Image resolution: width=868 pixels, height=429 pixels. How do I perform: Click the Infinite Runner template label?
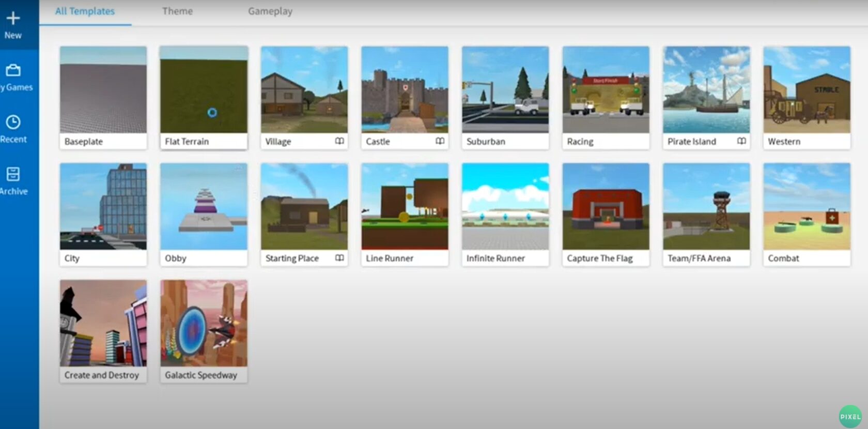(495, 258)
